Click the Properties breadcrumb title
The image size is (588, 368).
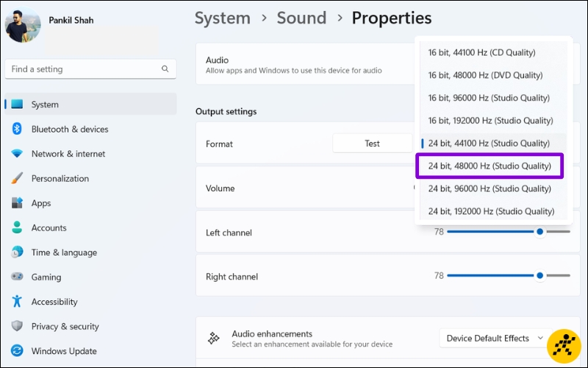coord(392,18)
